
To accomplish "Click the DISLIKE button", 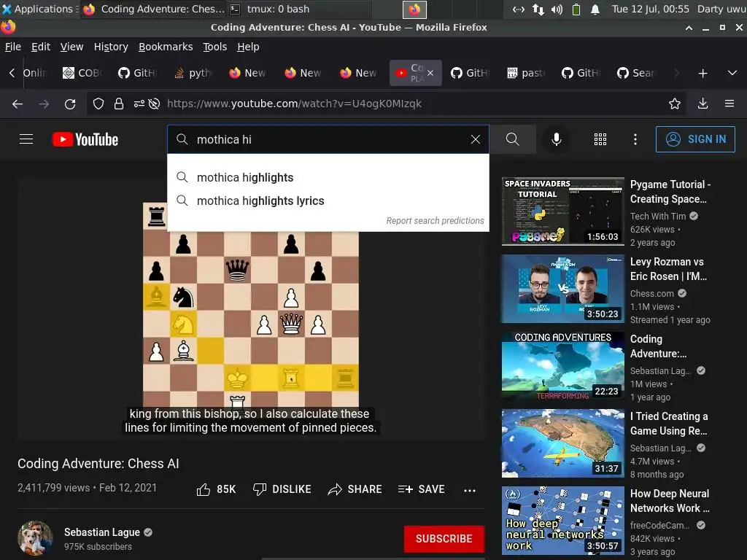I will tap(282, 489).
